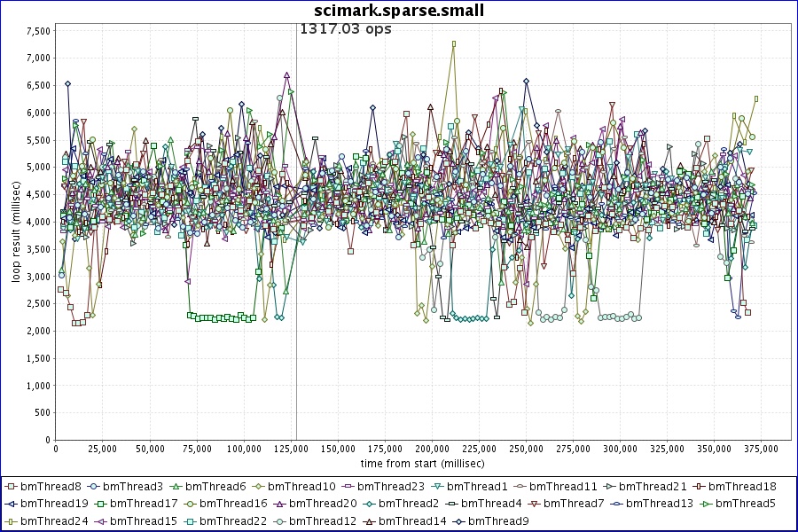This screenshot has height=532, width=798.
Task: Click the bmThread23 legend label
Action: coord(383,487)
